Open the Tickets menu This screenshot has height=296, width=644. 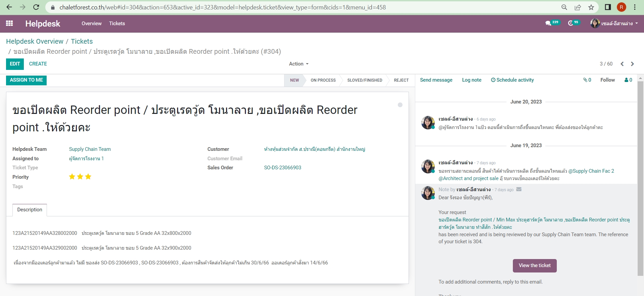pos(117,23)
